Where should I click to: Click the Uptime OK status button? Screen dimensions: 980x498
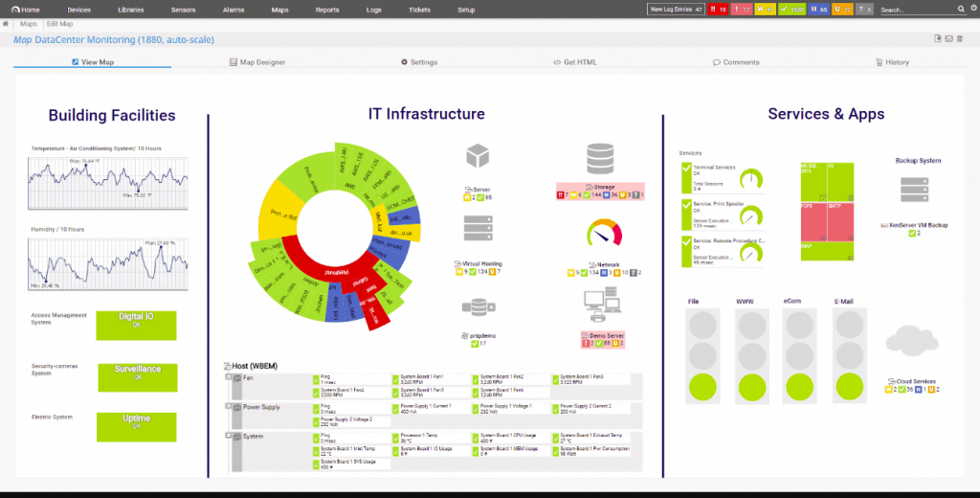136,427
